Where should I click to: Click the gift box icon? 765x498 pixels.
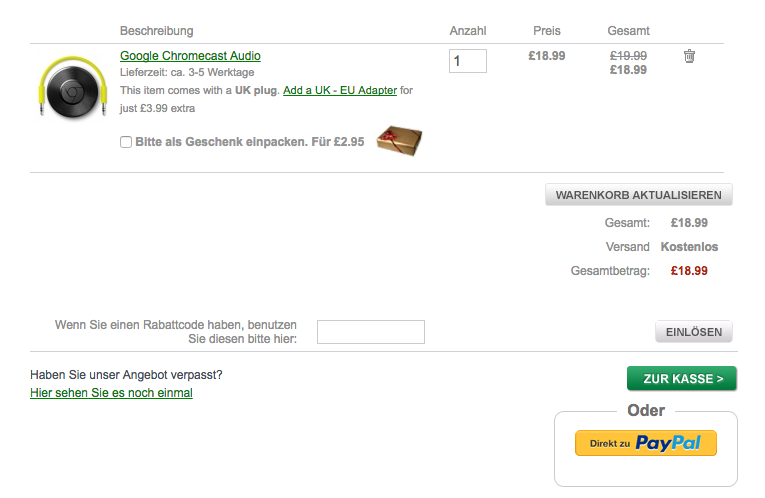(399, 142)
